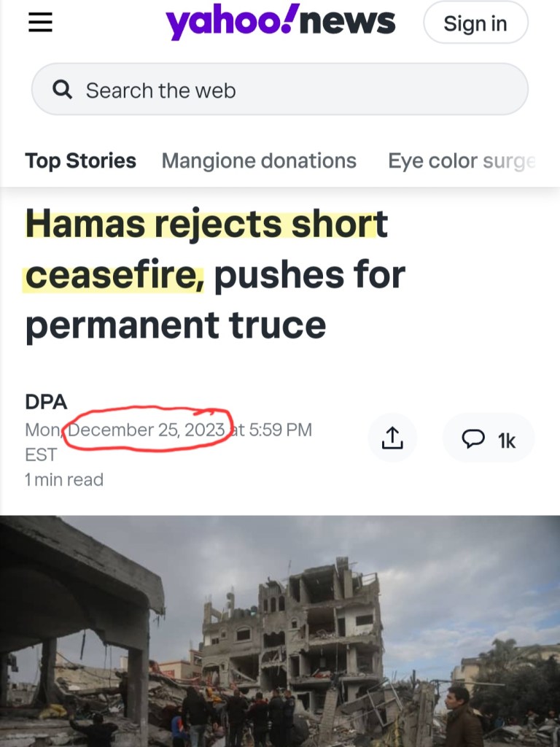Switch to Eye color surge tab
The height and width of the screenshot is (747, 560).
point(462,160)
